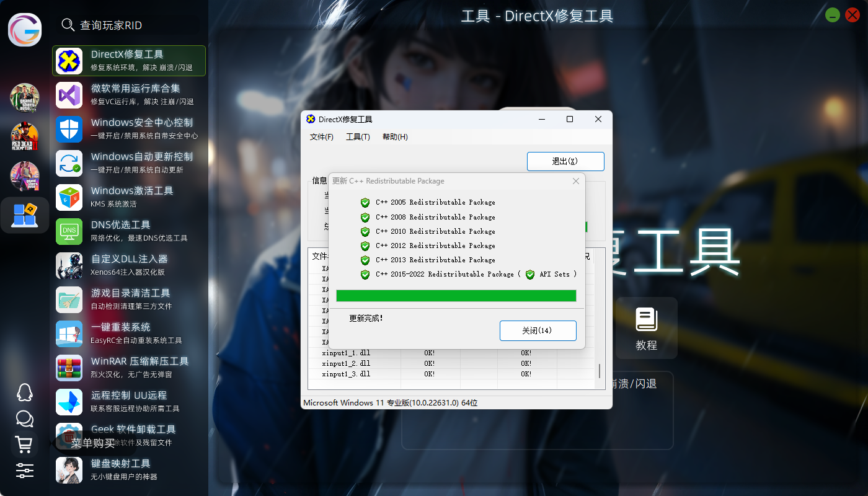The height and width of the screenshot is (496, 868).
Task: Click the 教程 book icon
Action: [x=646, y=328]
